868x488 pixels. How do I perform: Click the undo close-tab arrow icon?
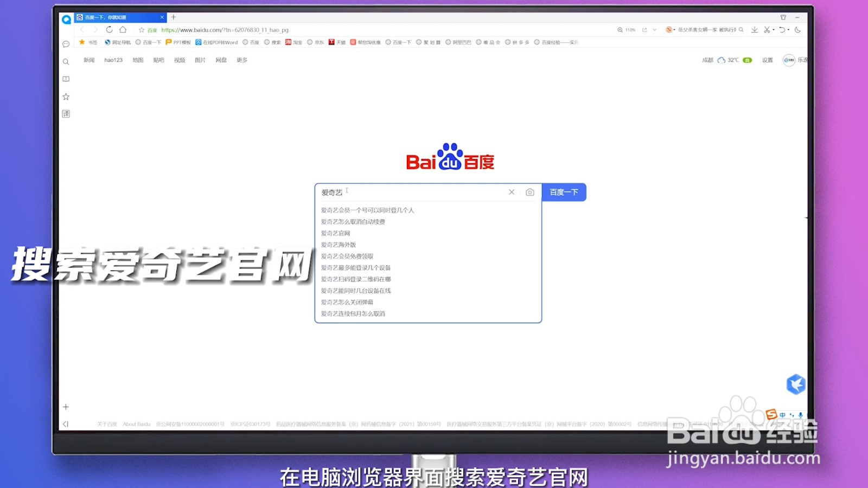[x=782, y=30]
